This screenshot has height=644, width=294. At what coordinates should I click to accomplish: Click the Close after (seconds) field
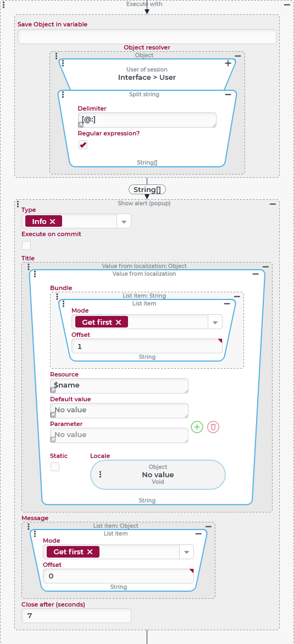coord(76,616)
